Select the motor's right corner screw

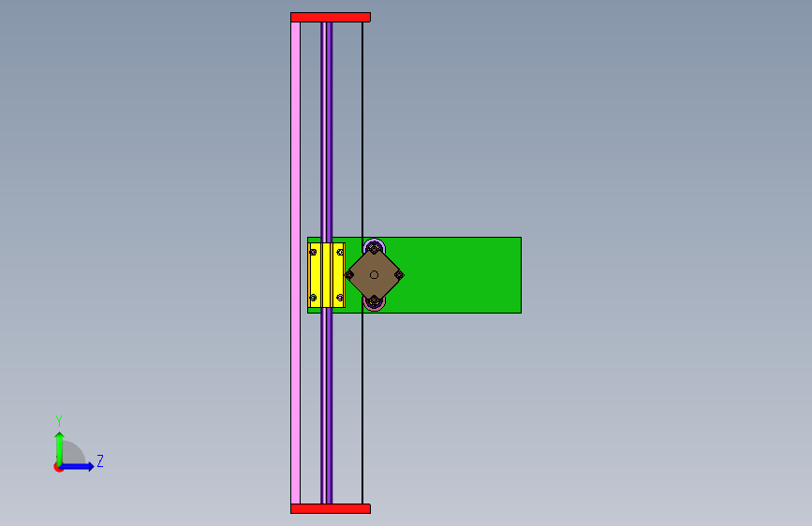click(x=399, y=275)
